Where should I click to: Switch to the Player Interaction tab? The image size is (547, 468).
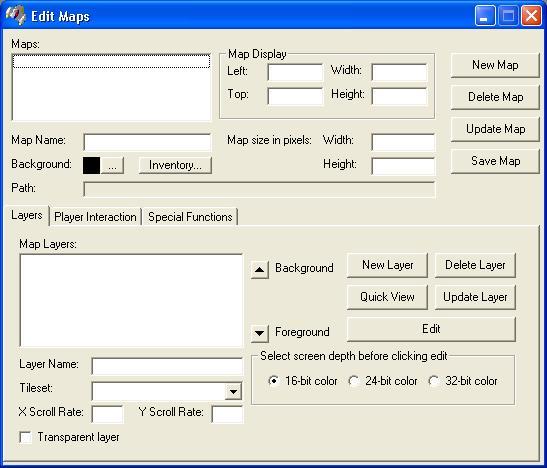95,217
